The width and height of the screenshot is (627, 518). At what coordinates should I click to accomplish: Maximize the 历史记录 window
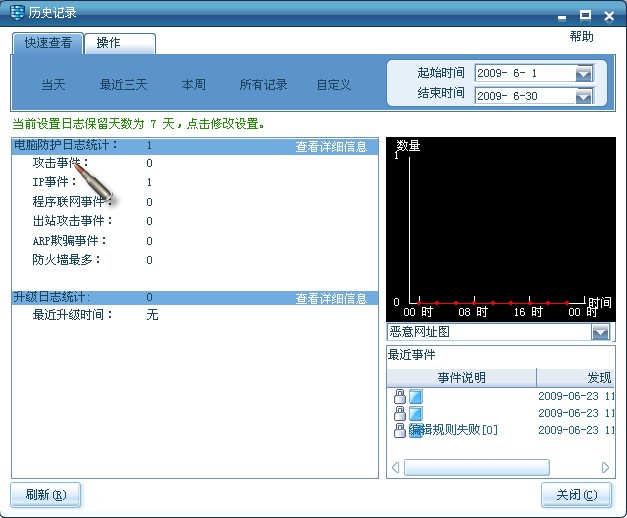tap(585, 16)
